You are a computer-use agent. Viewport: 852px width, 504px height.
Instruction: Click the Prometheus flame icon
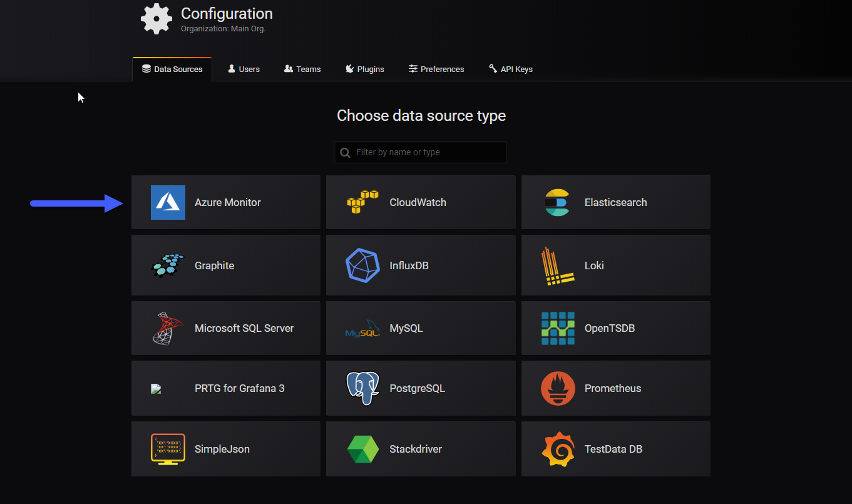click(558, 388)
